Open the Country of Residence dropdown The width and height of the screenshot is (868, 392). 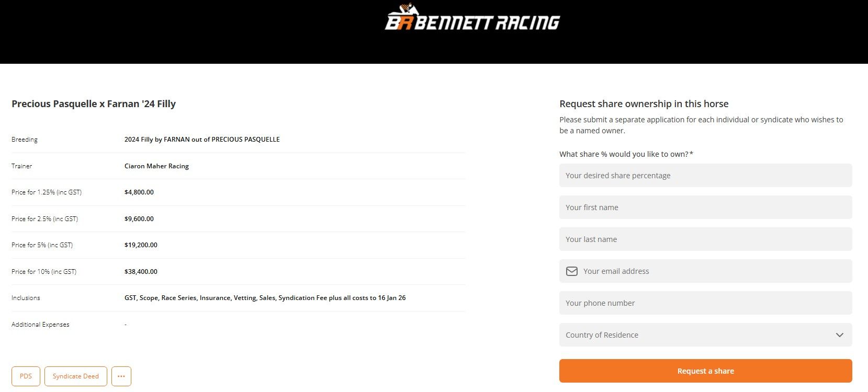(x=705, y=335)
